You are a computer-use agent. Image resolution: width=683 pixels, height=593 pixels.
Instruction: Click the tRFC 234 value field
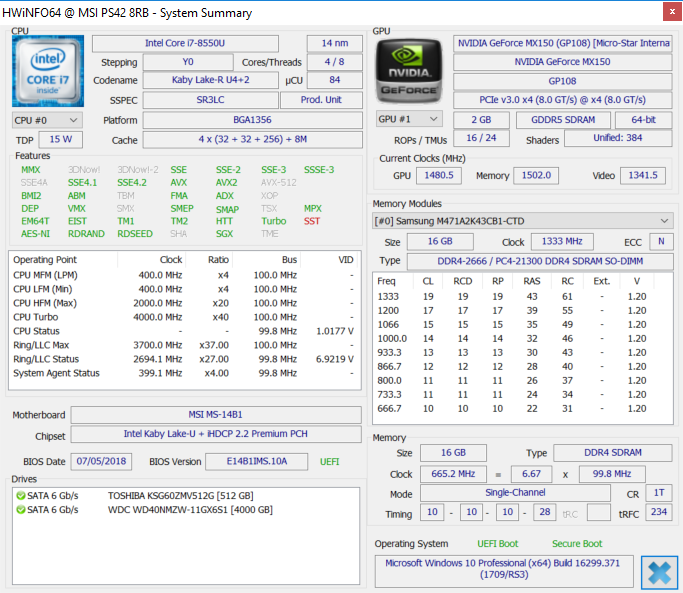pos(659,512)
